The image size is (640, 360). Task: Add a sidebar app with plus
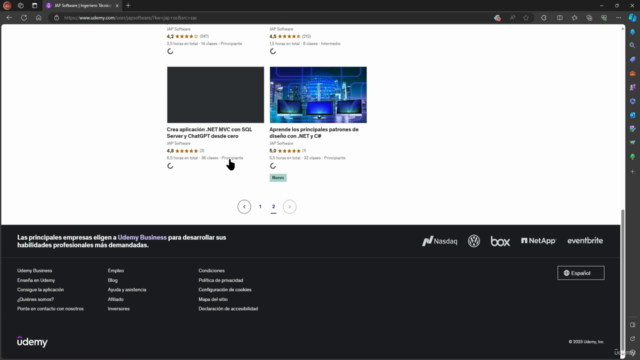[x=633, y=172]
